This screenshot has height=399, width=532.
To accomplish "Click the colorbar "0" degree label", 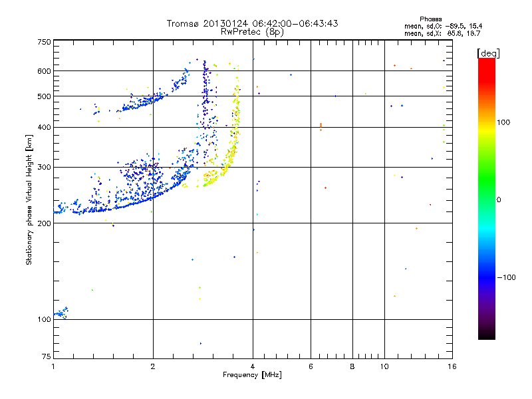I will pos(499,200).
